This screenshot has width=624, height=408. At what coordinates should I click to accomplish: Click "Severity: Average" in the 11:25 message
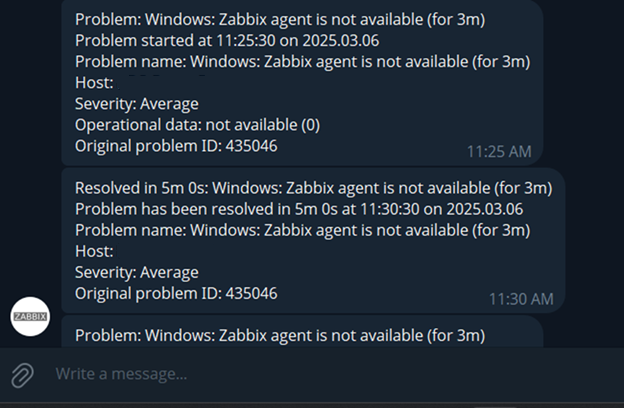(137, 104)
